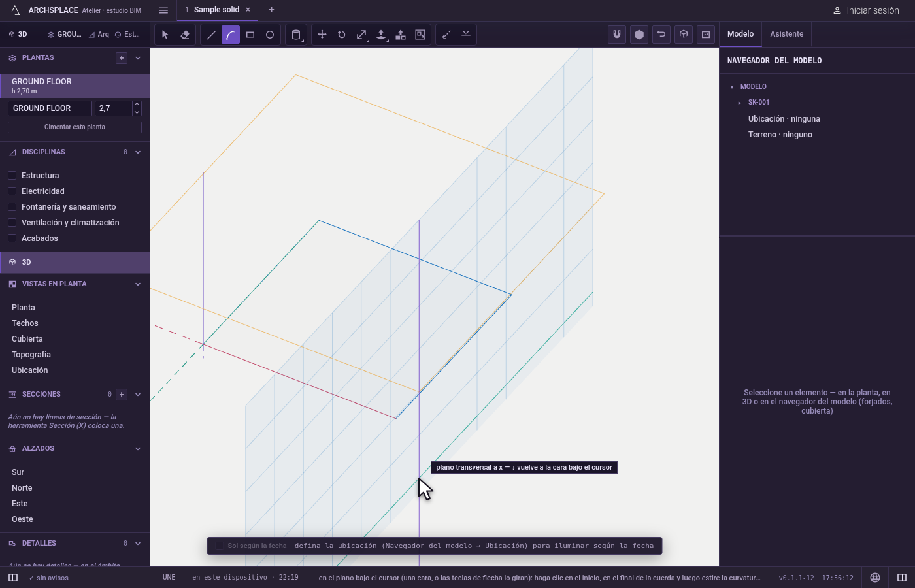
Task: Select the Rectangle tool
Action: tap(250, 35)
